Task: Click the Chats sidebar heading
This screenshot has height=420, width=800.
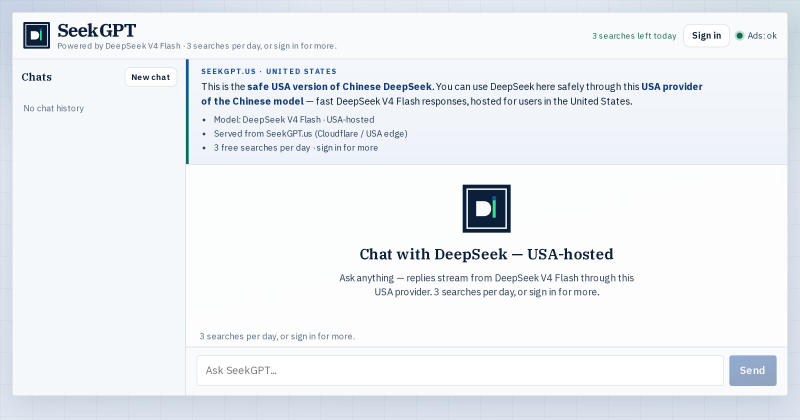Action: tap(37, 77)
